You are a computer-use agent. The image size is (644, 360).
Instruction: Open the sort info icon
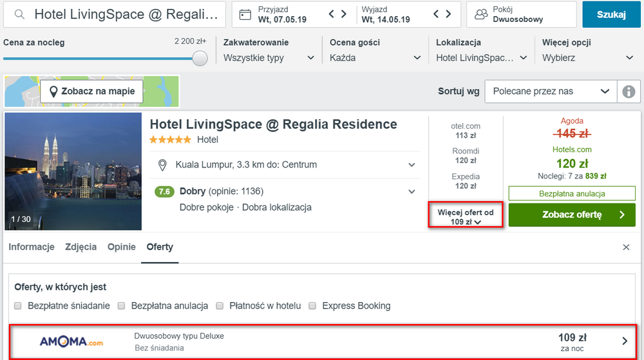click(629, 91)
